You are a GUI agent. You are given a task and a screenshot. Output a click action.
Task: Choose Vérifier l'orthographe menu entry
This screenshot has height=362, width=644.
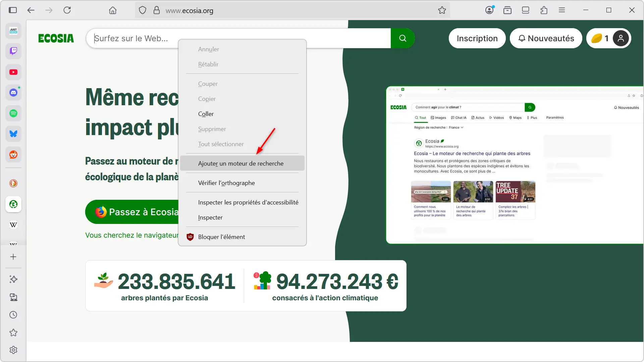click(242, 183)
